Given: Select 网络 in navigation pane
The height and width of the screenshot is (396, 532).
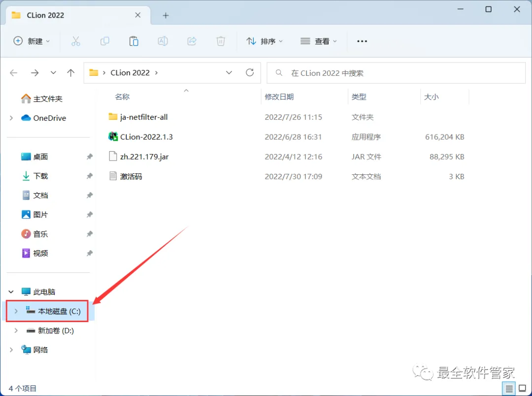Looking at the screenshot, I should point(34,350).
